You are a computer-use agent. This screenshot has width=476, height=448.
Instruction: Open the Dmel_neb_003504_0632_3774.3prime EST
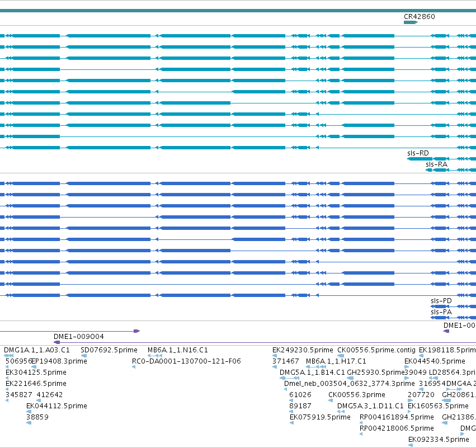[350, 384]
